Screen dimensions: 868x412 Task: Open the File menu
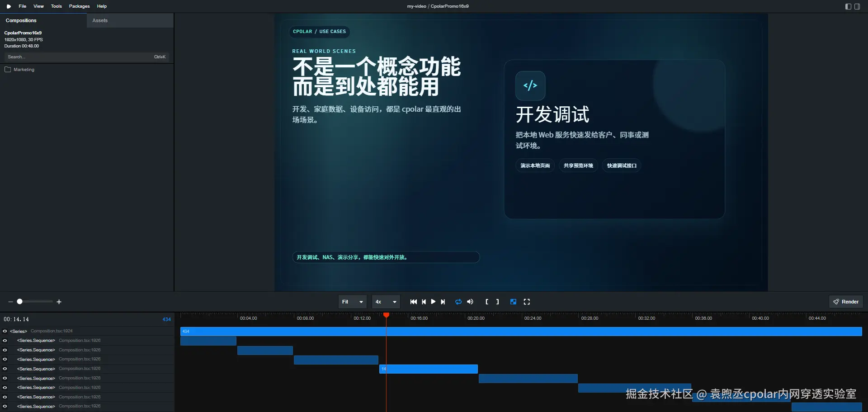23,6
